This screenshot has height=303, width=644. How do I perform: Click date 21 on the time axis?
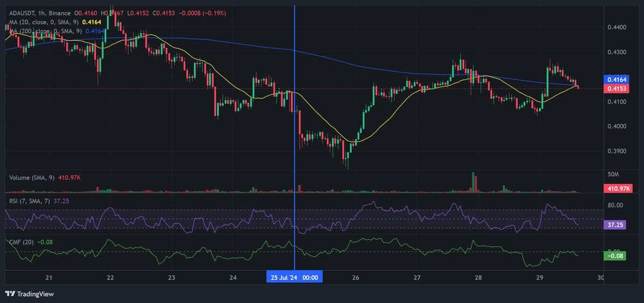coord(49,278)
